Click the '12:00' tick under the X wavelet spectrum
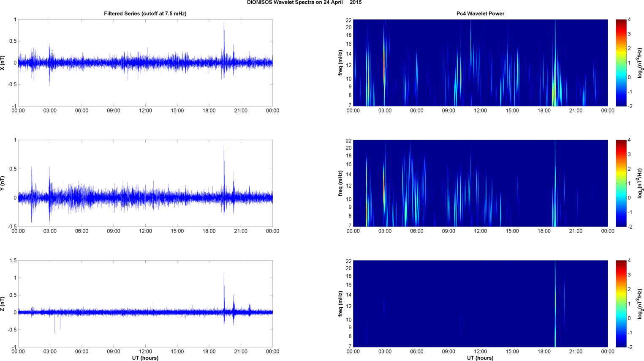The height and width of the screenshot is (361, 644). click(480, 111)
